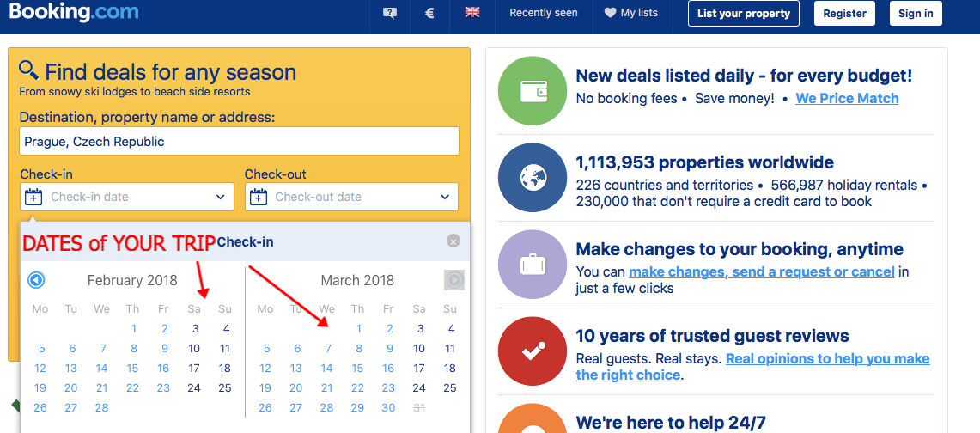
Task: Click the magnifying glass search icon
Action: (x=29, y=70)
